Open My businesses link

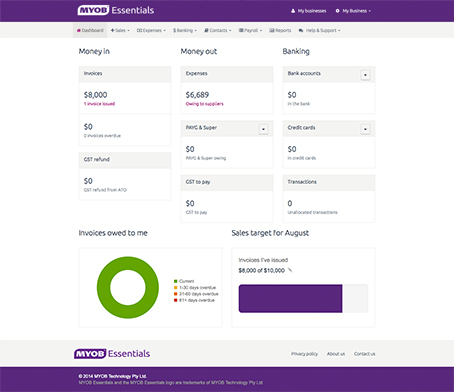(x=309, y=11)
